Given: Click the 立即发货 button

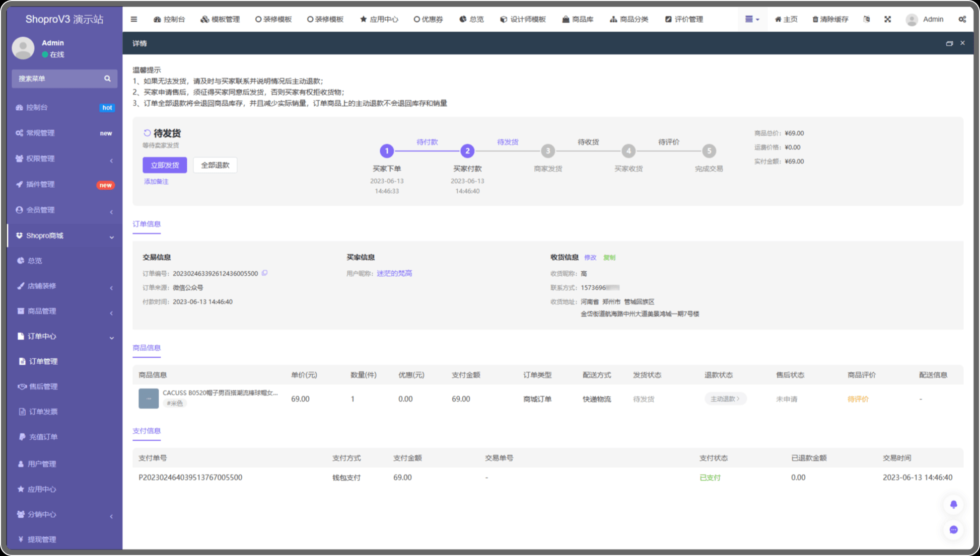Looking at the screenshot, I should (165, 165).
